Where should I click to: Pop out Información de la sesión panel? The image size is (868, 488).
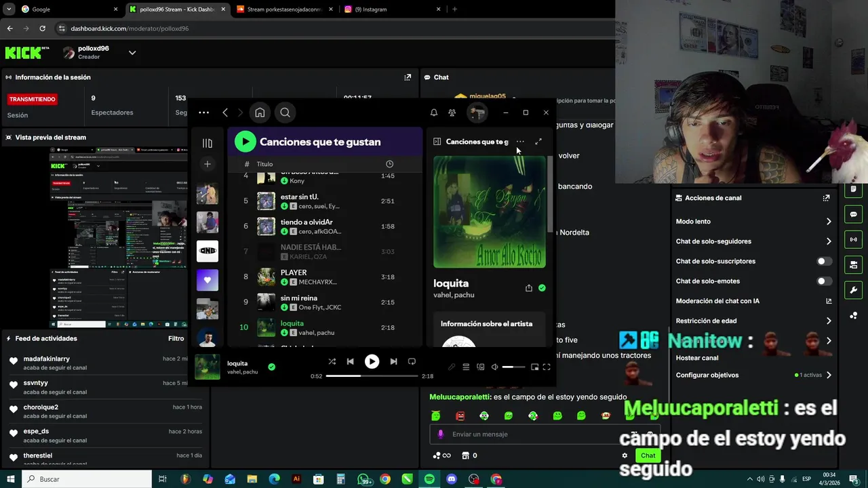(x=408, y=77)
